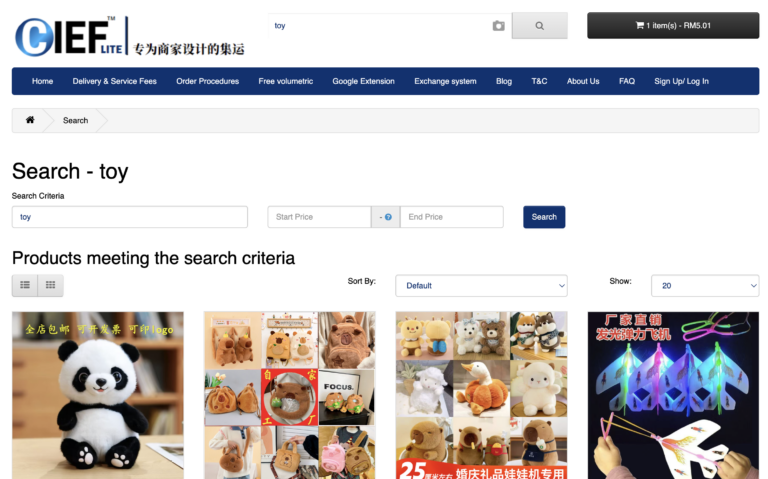The height and width of the screenshot is (479, 768).
Task: Open the plush animals collage product image
Action: pyautogui.click(x=481, y=395)
